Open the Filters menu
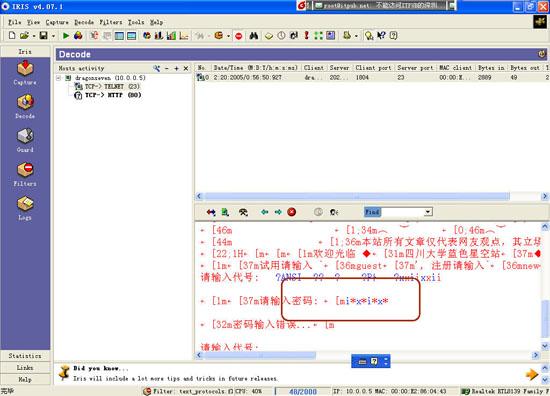Viewport: 550px width, 396px height. tap(110, 22)
